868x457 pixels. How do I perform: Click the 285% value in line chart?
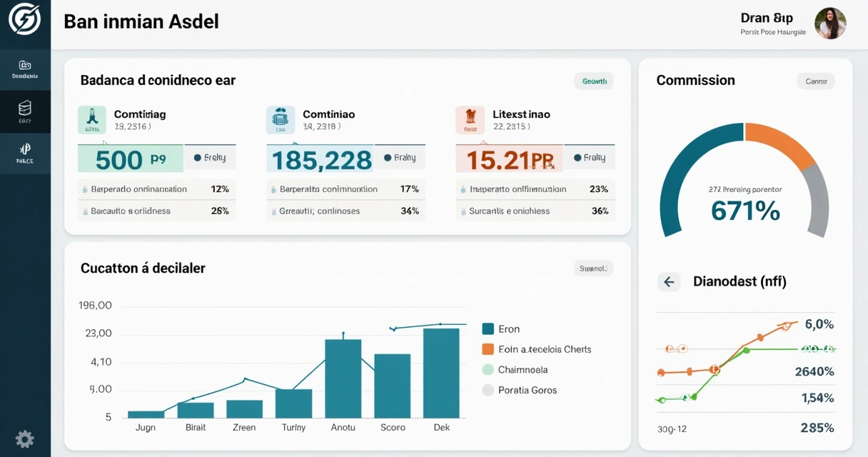pyautogui.click(x=817, y=428)
